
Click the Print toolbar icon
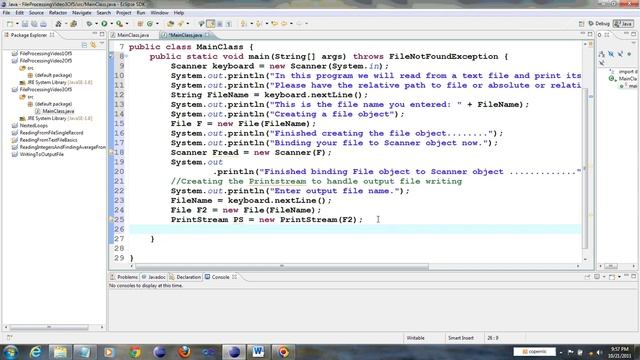pyautogui.click(x=43, y=24)
